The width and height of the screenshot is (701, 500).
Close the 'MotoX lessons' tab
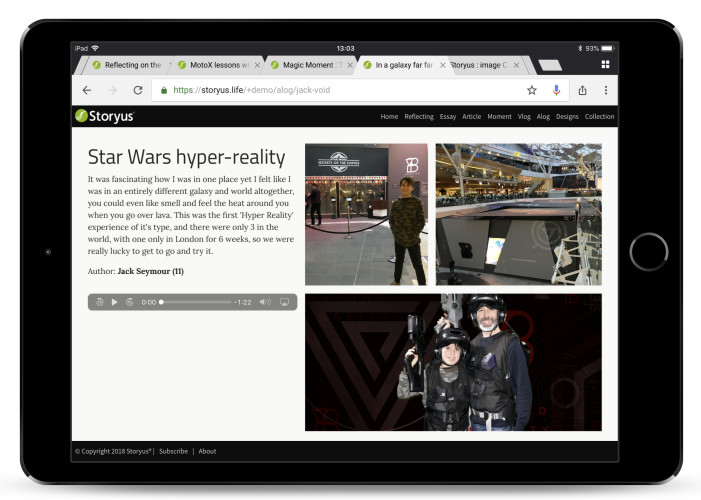coord(257,65)
